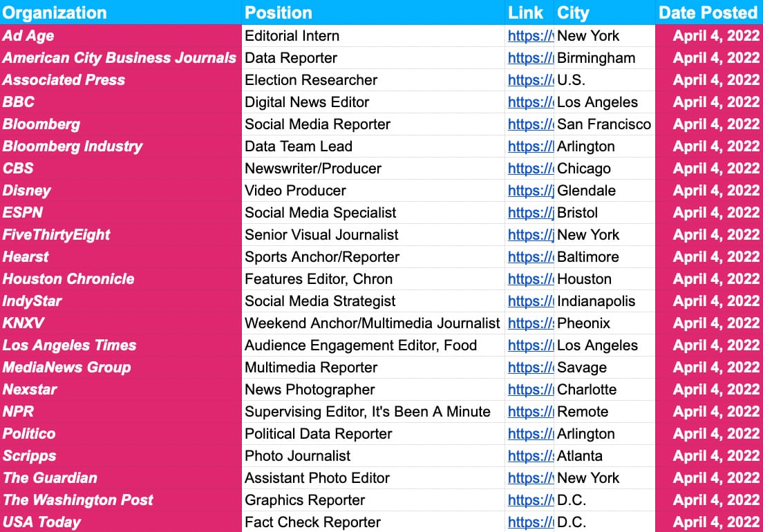Select the date cell for Ad Age
763x532 pixels.
click(x=716, y=36)
